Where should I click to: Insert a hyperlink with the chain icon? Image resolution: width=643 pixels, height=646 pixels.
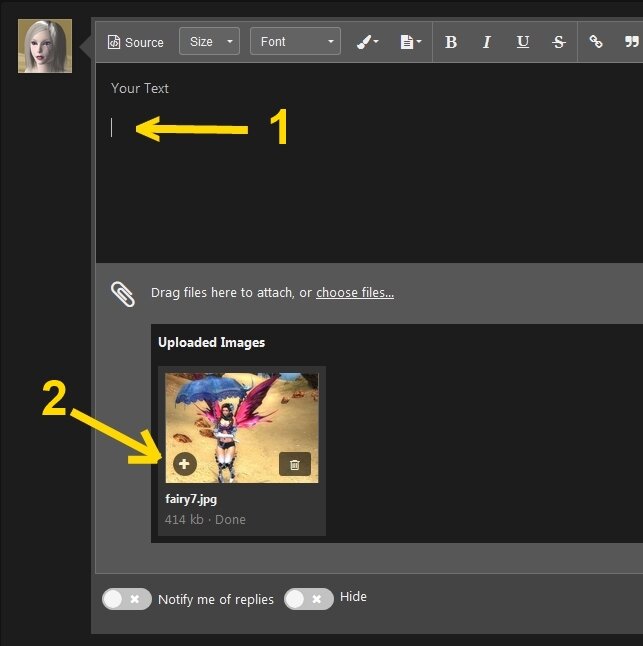pos(596,42)
